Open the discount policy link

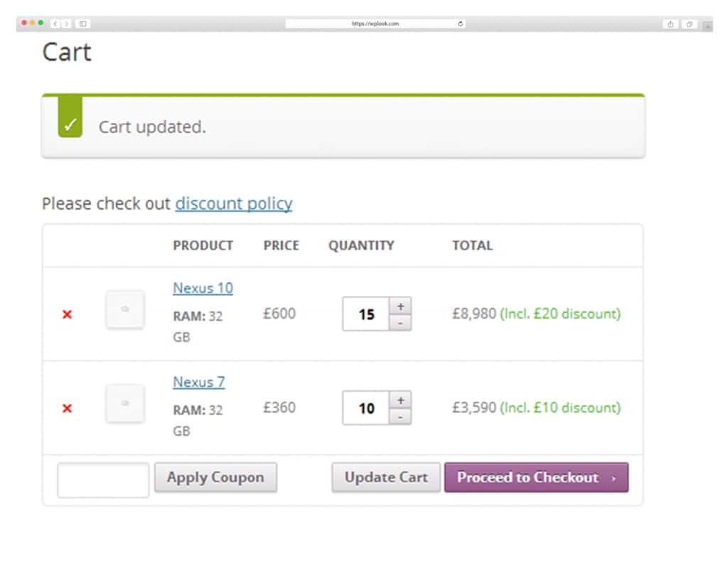point(233,203)
